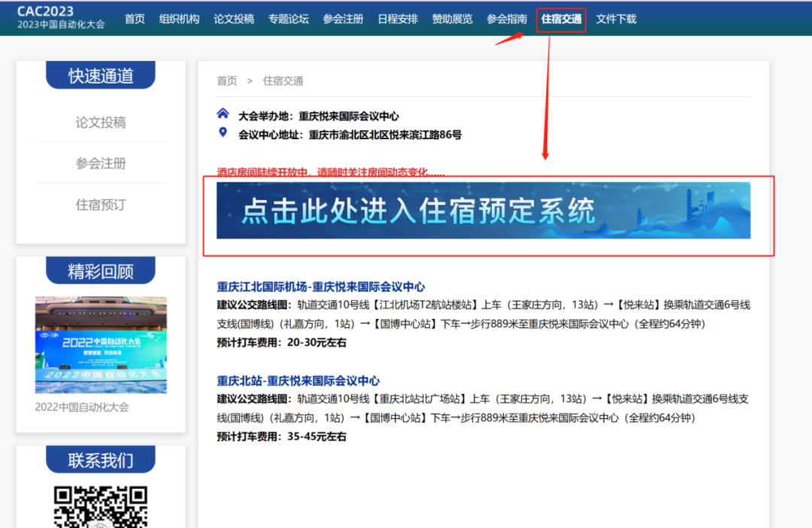
Task: Click the home icon beside 大会举办地
Action: coord(223,114)
